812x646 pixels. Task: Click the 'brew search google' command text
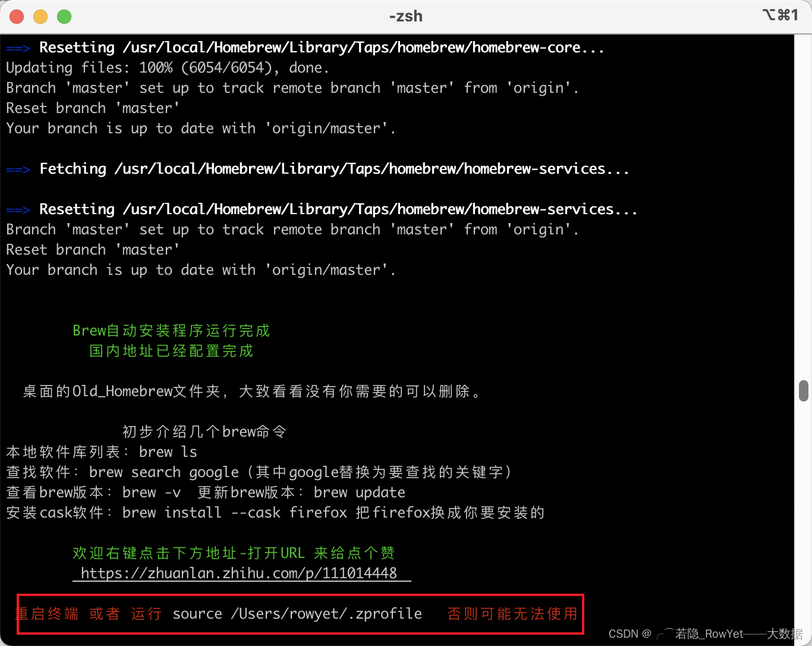164,472
